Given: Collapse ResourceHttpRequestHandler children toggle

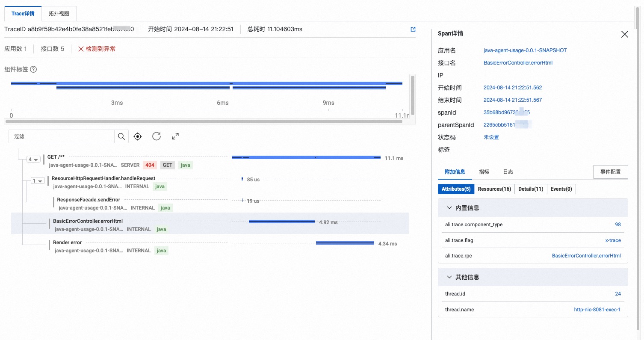Looking at the screenshot, I should point(38,181).
